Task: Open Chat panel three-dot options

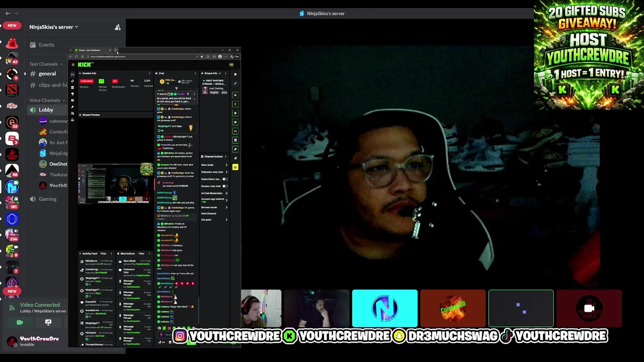Action: coord(195,73)
